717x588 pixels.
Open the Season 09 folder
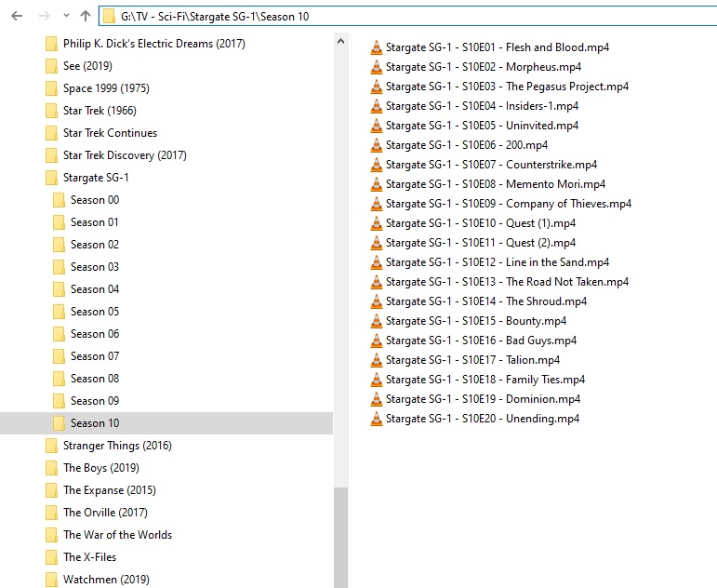86,401
